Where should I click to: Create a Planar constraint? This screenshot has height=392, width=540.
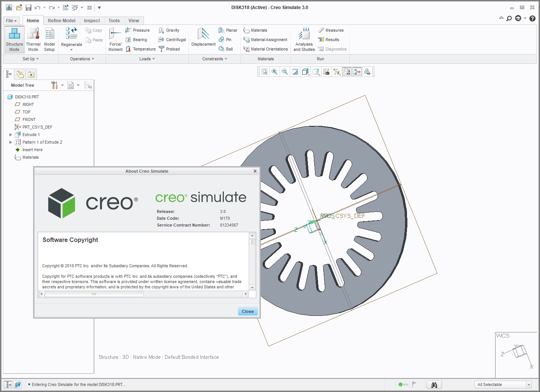point(228,30)
